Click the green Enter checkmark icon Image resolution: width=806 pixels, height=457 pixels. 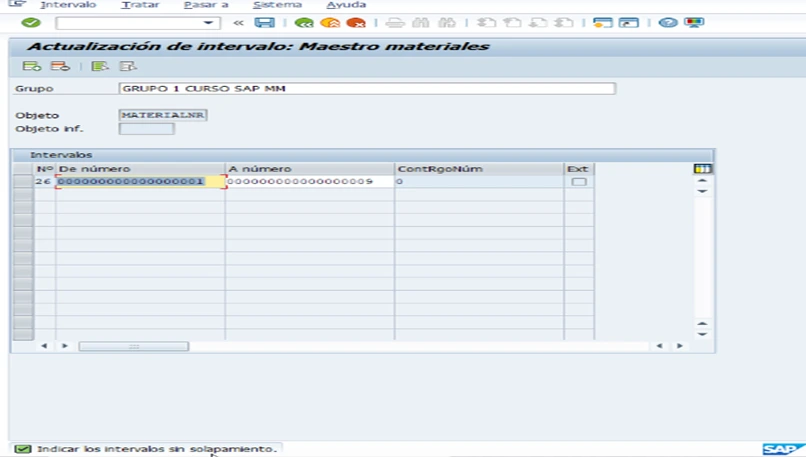tap(31, 23)
